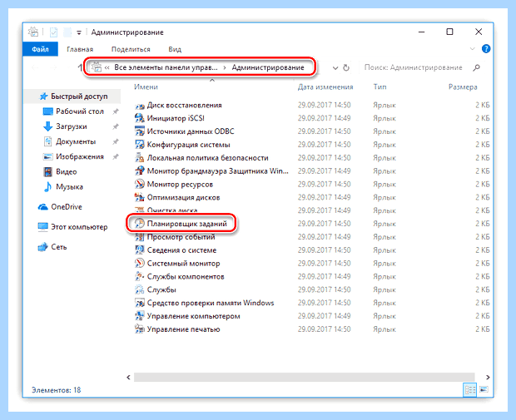The image size is (516, 420).
Task: Select the Конфигурация системы icon
Action: coord(140,145)
